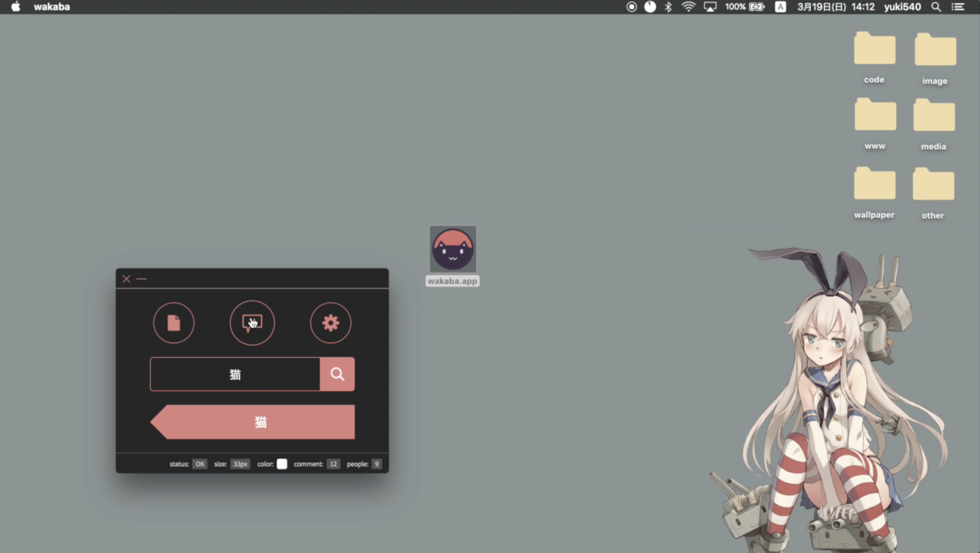Open the Bluetooth menu bar icon

click(x=668, y=7)
